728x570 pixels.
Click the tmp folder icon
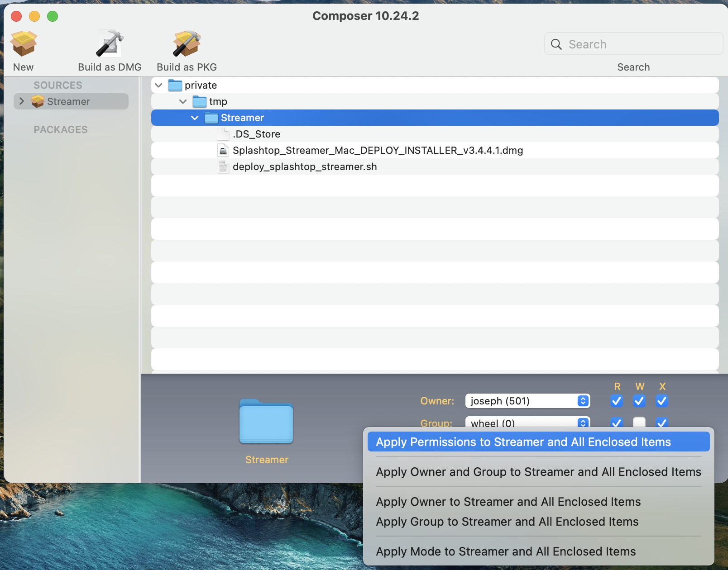tap(199, 101)
